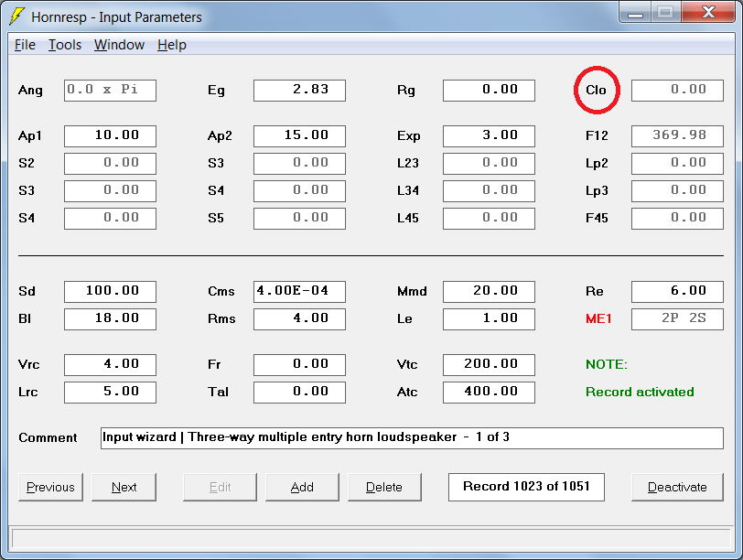Image resolution: width=743 pixels, height=560 pixels.
Task: Click the Exp field with 3.00
Action: point(489,136)
